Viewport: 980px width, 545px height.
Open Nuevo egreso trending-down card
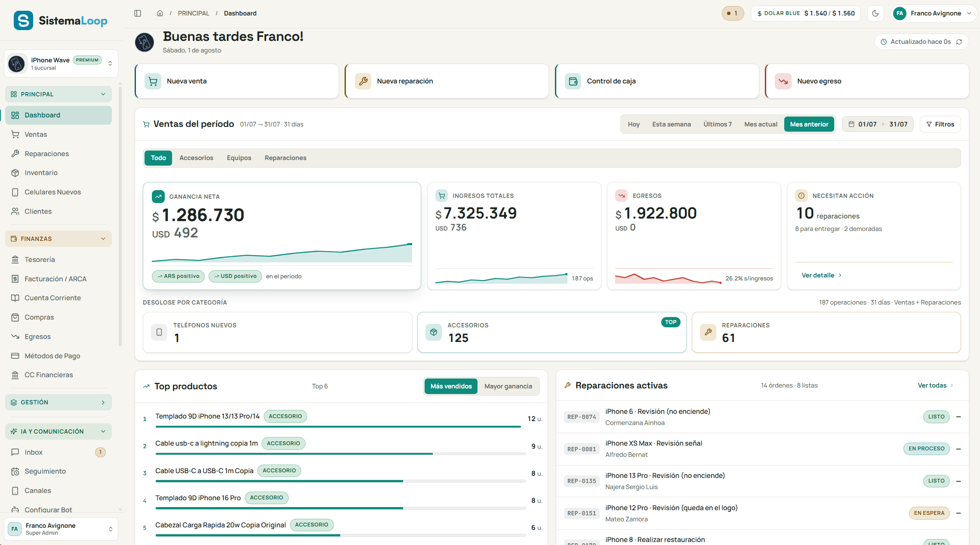tap(867, 81)
